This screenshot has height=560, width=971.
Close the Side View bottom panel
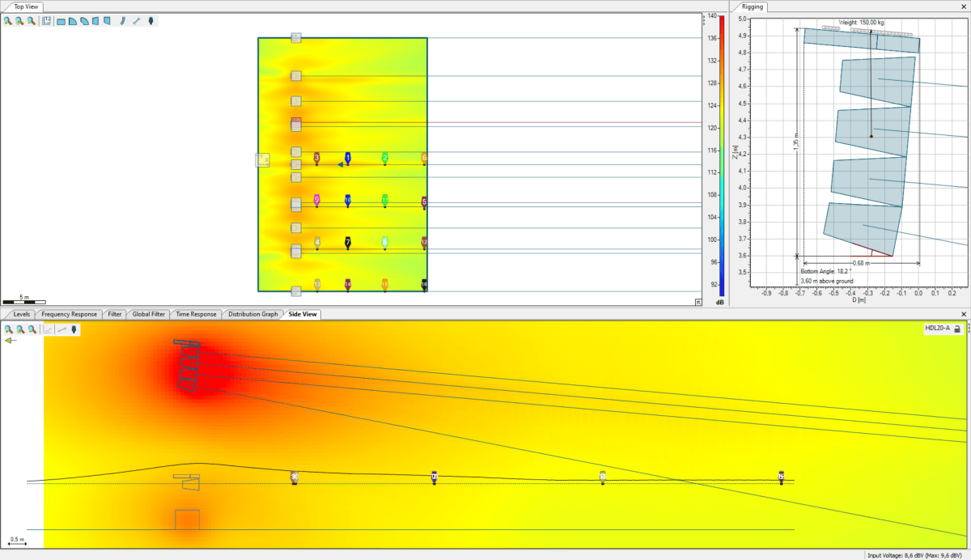click(964, 314)
